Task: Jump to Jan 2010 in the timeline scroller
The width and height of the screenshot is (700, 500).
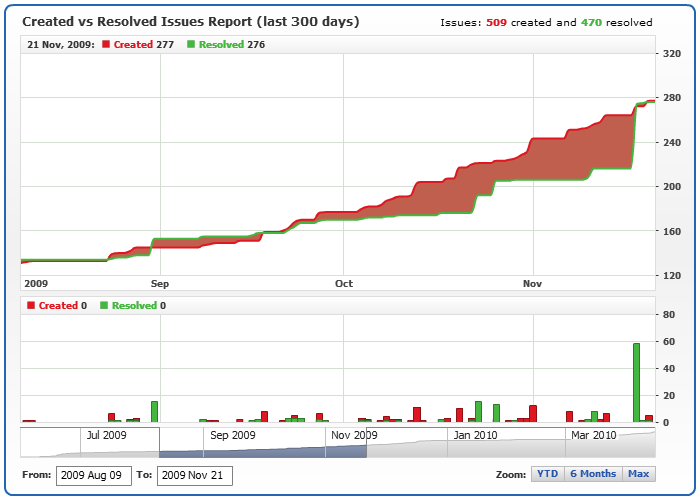Action: [474, 435]
